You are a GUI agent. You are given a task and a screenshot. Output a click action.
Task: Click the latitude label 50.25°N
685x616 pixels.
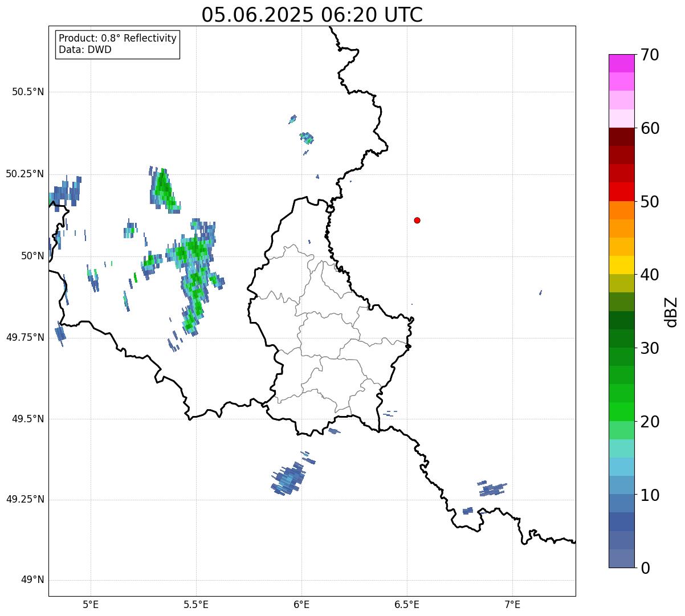(25, 174)
